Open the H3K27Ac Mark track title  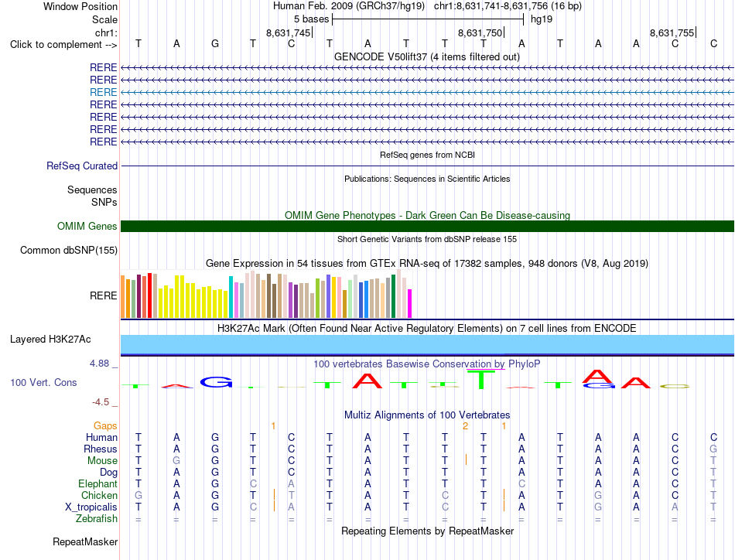click(427, 328)
